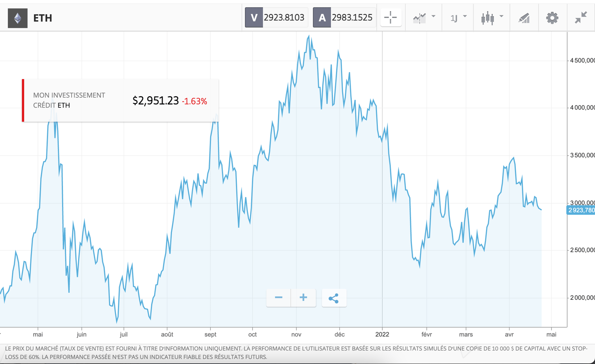Click the ETH asset name label
595x364 pixels.
(43, 18)
